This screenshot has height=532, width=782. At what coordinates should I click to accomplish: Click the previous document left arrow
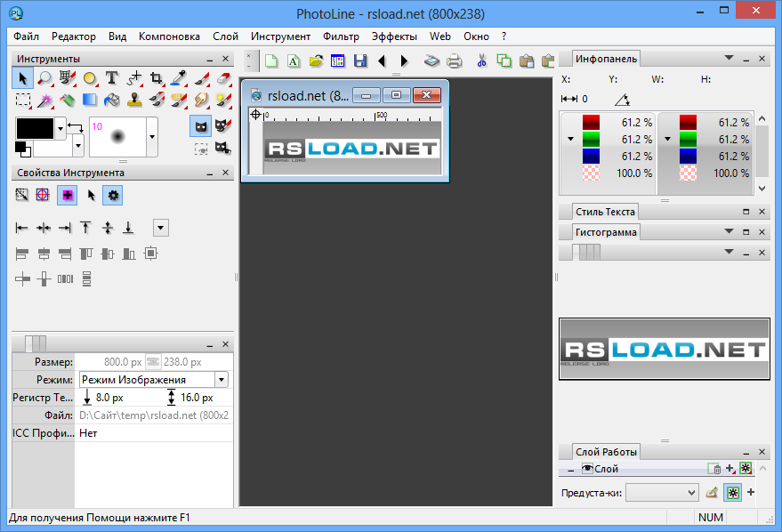tap(382, 60)
